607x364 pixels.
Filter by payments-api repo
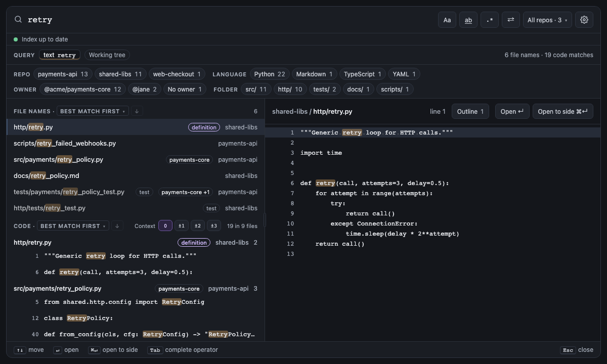coord(63,74)
